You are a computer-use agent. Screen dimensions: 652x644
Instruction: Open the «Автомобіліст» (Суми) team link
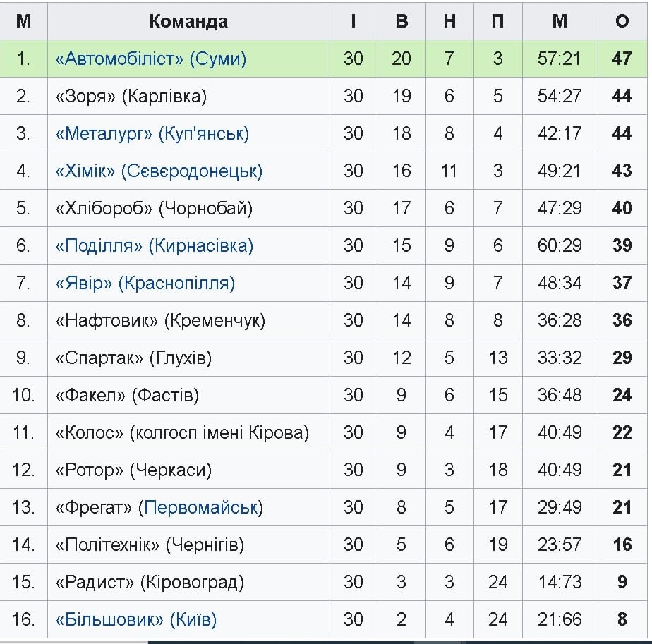point(151,59)
